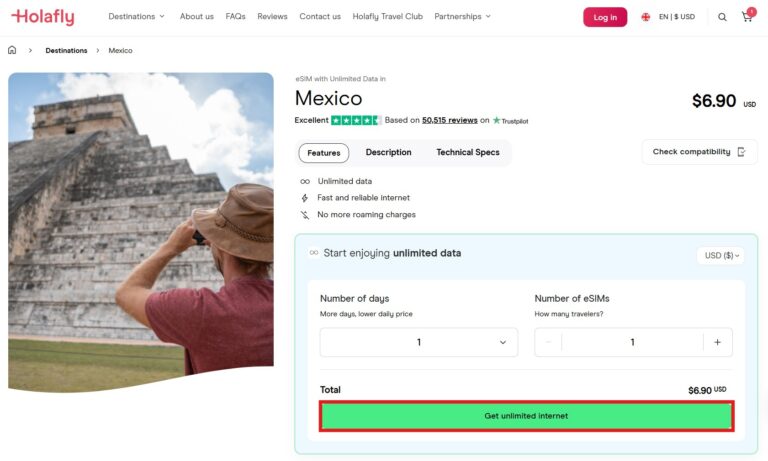Image resolution: width=768 pixels, height=461 pixels.
Task: Click Mexico breadcrumb
Action: (120, 50)
